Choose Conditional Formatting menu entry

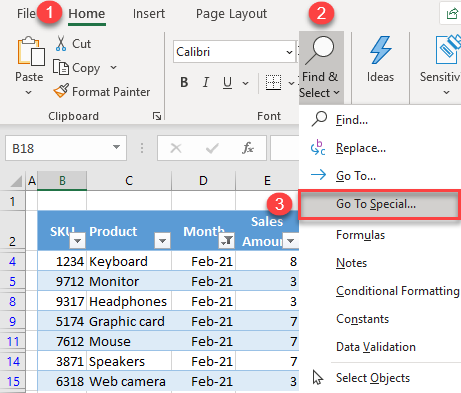(398, 291)
